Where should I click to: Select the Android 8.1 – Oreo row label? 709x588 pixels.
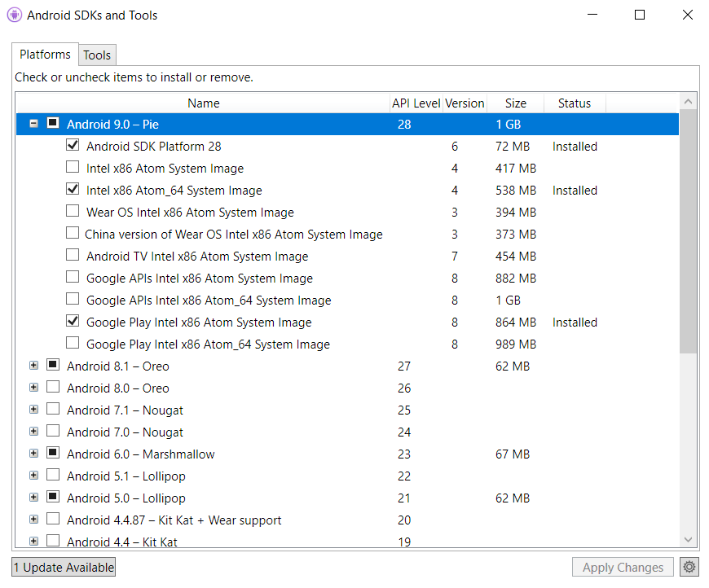point(118,366)
